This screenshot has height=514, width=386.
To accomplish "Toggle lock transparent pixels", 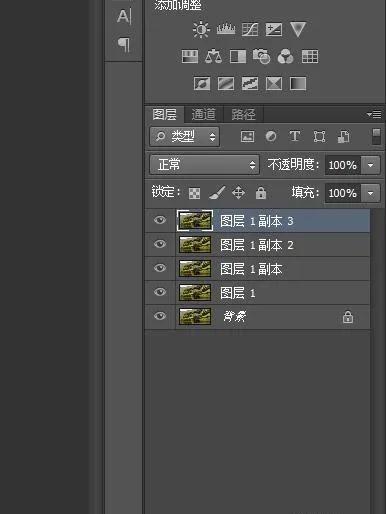I will [x=194, y=193].
